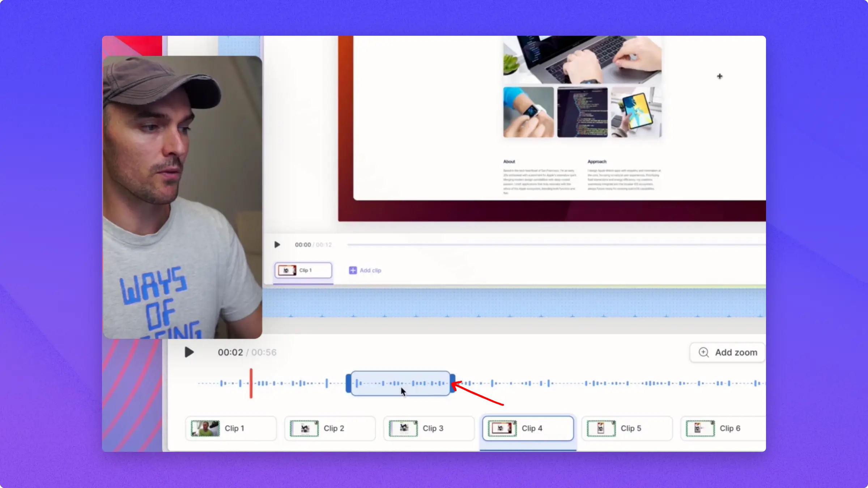Click the Add zoom button
Screen dimensions: 868x488
pos(727,352)
